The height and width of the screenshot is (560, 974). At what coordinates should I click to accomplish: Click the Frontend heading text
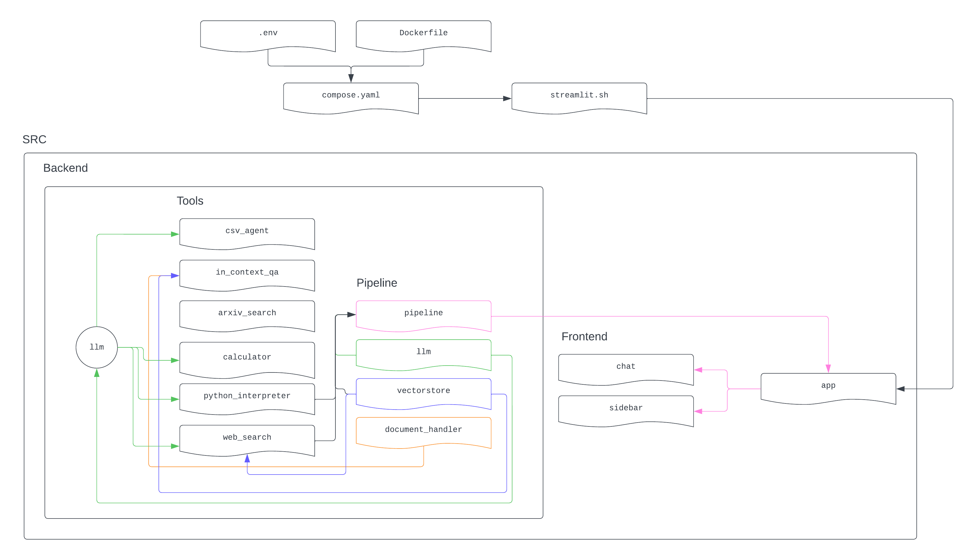pyautogui.click(x=584, y=337)
